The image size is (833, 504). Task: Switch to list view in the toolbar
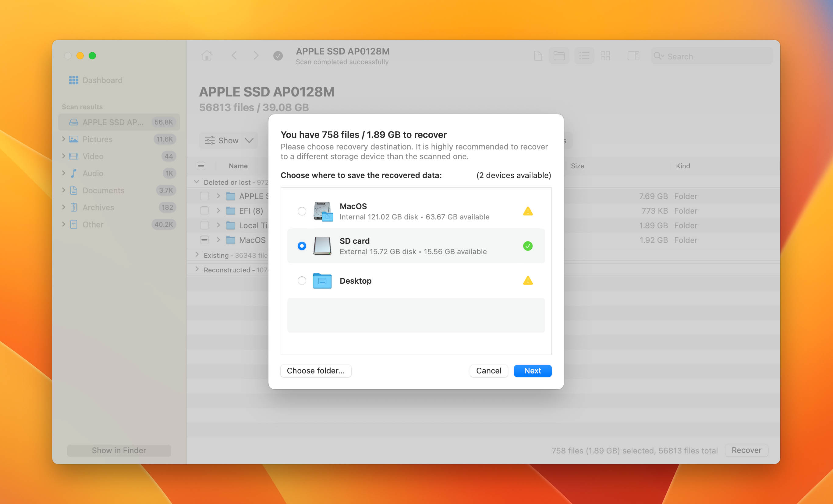(x=584, y=56)
